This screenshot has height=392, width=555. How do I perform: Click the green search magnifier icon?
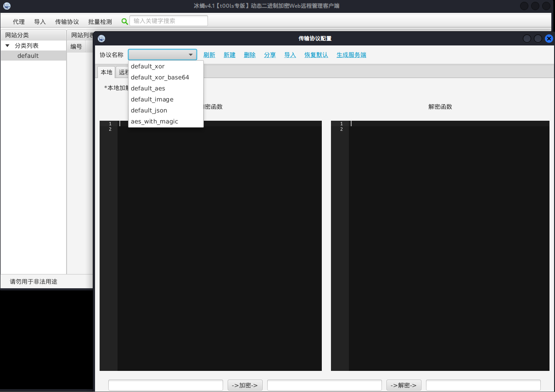(x=125, y=21)
